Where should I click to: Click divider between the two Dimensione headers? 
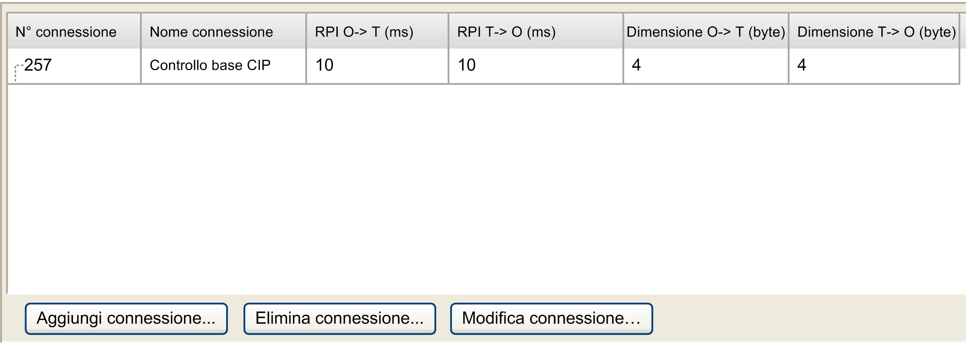[x=789, y=32]
